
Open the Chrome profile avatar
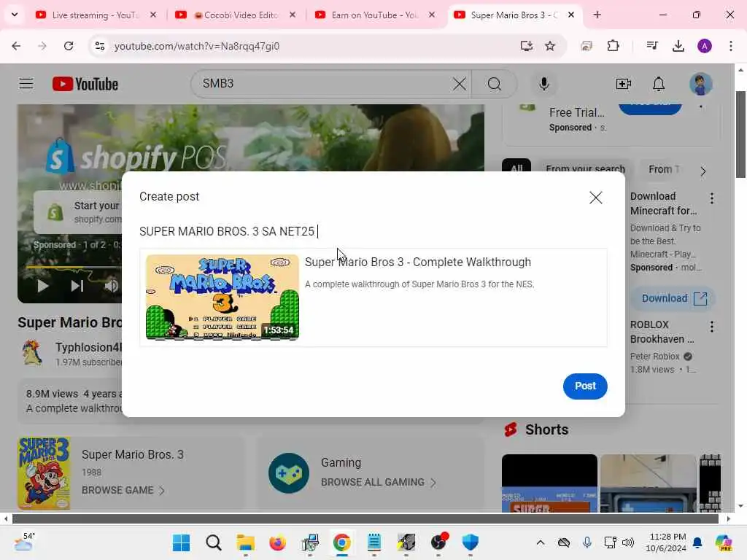(x=704, y=46)
